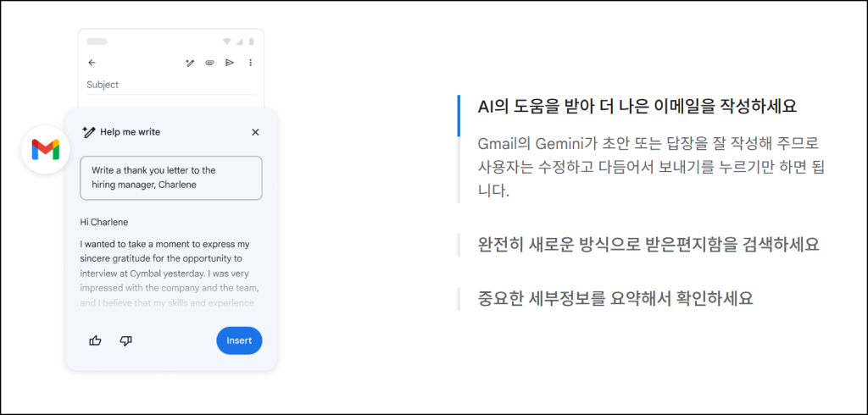Click the Wi-Fi status icon in phone mockup
The height and width of the screenshot is (415, 868).
pyautogui.click(x=227, y=41)
